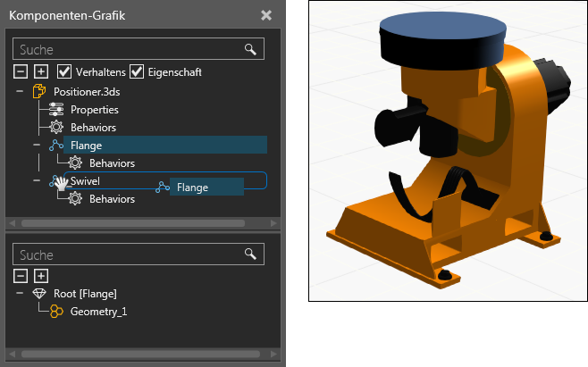Image resolution: width=588 pixels, height=367 pixels.
Task: Click the gear icon of Behaviors under Flange
Action: (x=75, y=163)
